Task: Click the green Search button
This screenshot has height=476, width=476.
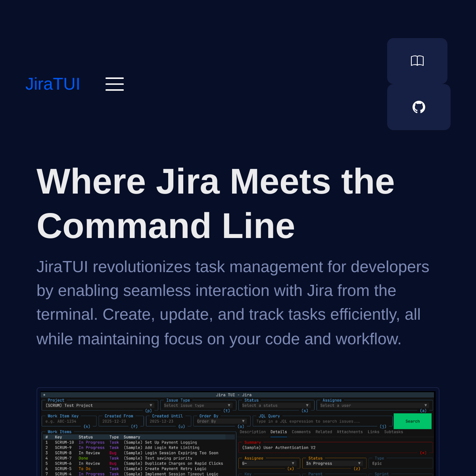Action: point(412,421)
